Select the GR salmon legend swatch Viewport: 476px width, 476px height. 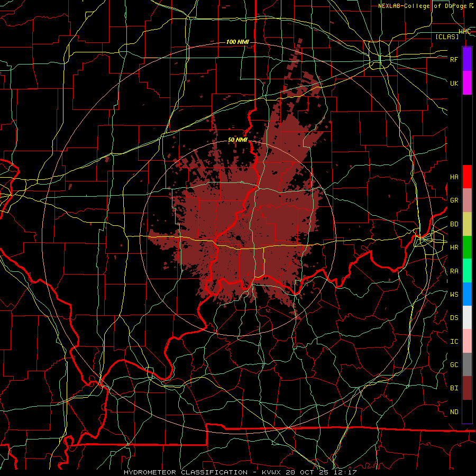click(467, 200)
